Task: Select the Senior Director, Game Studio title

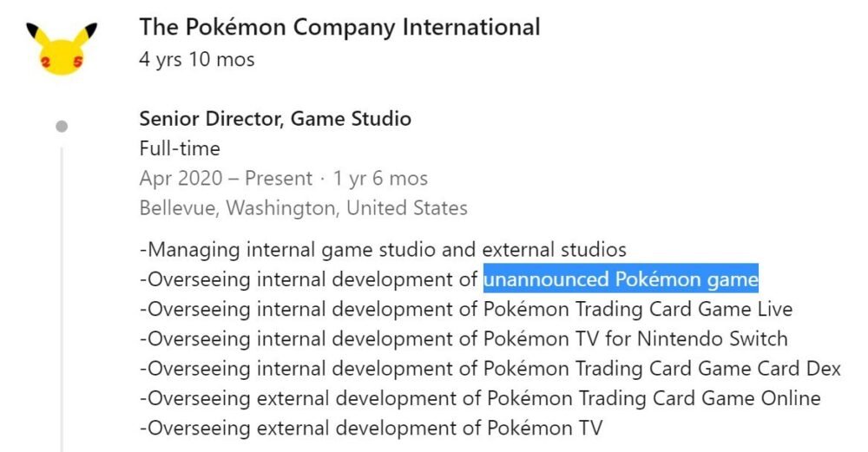Action: (x=275, y=119)
